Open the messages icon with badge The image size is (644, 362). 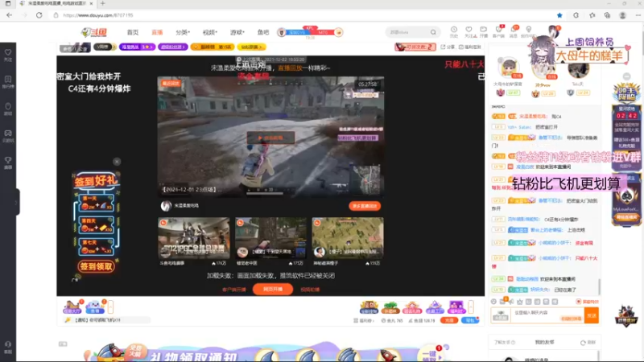[514, 31]
